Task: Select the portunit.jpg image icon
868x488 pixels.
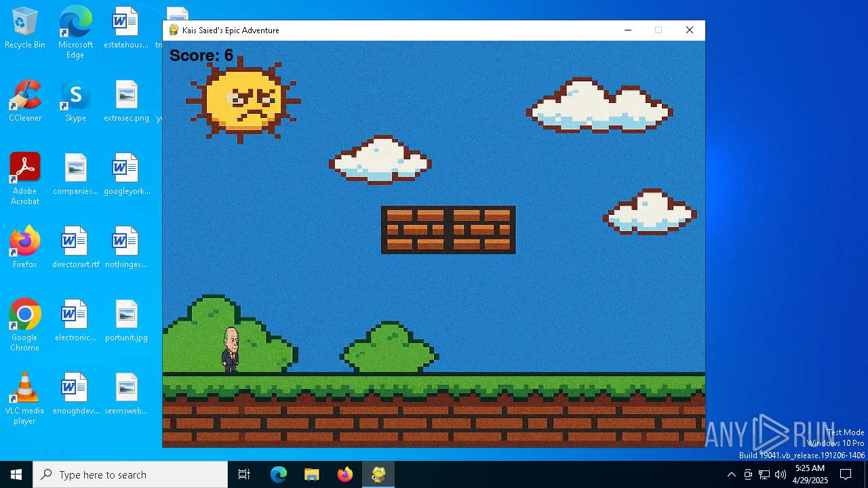Action: coord(126,321)
